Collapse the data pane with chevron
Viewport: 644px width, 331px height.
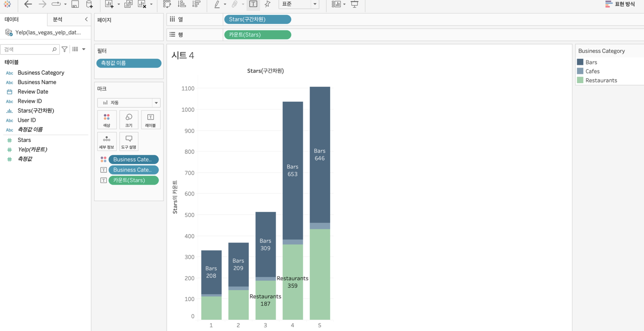point(86,19)
